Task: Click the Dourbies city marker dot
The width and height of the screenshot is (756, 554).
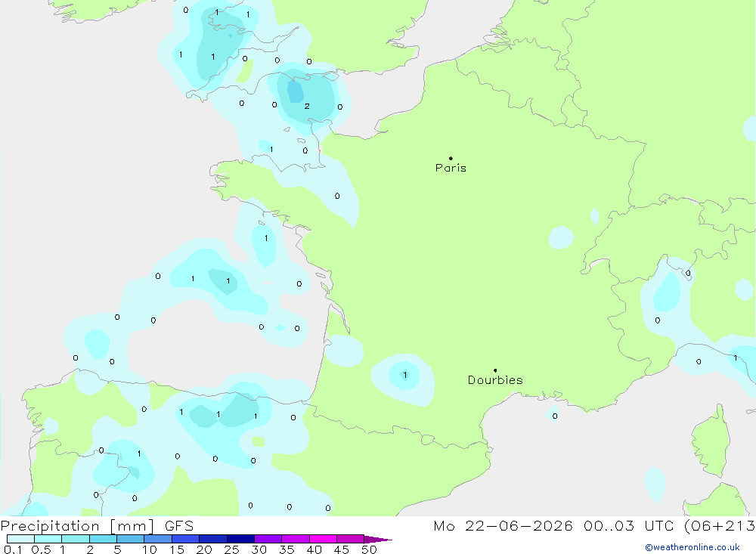Action: coord(495,370)
